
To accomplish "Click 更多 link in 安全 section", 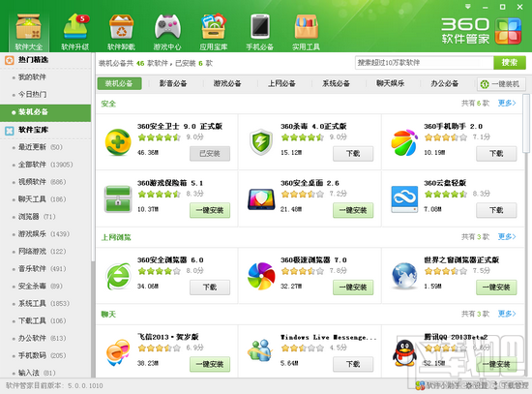I will 507,103.
